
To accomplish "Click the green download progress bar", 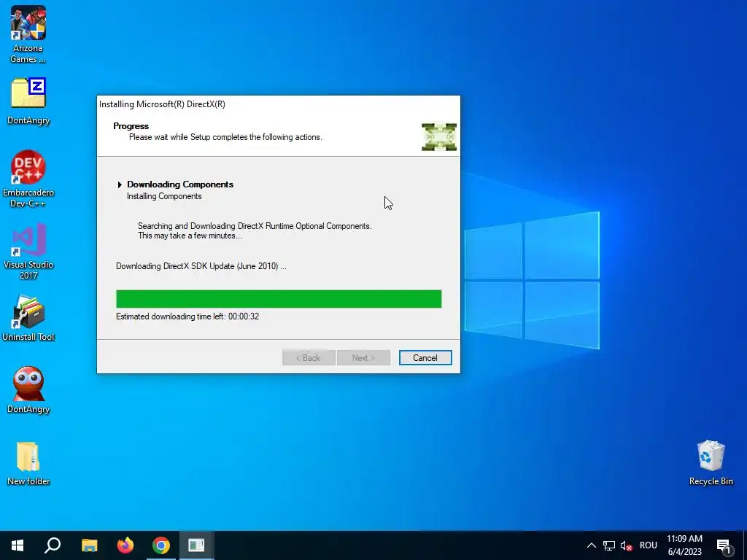I will pyautogui.click(x=279, y=299).
